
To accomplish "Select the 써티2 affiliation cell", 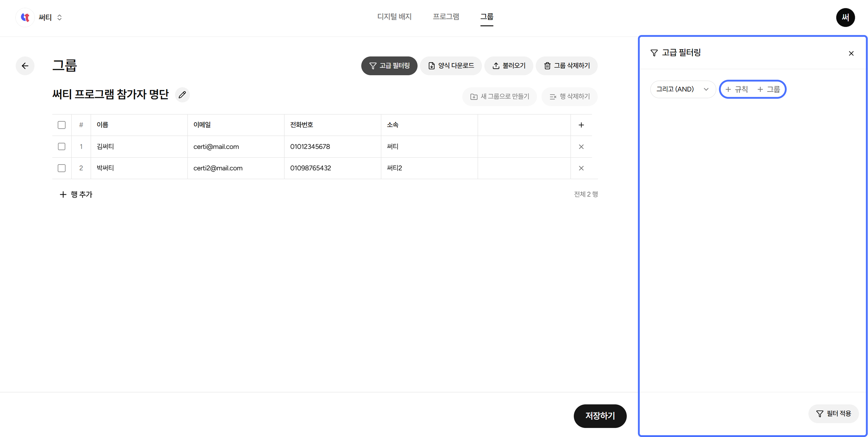I will 429,168.
